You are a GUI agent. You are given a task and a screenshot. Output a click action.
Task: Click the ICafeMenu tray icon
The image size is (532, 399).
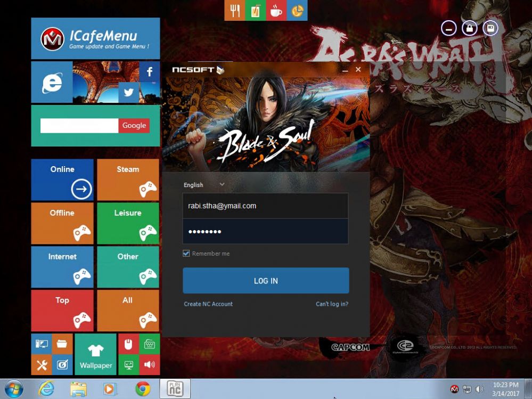coord(454,389)
